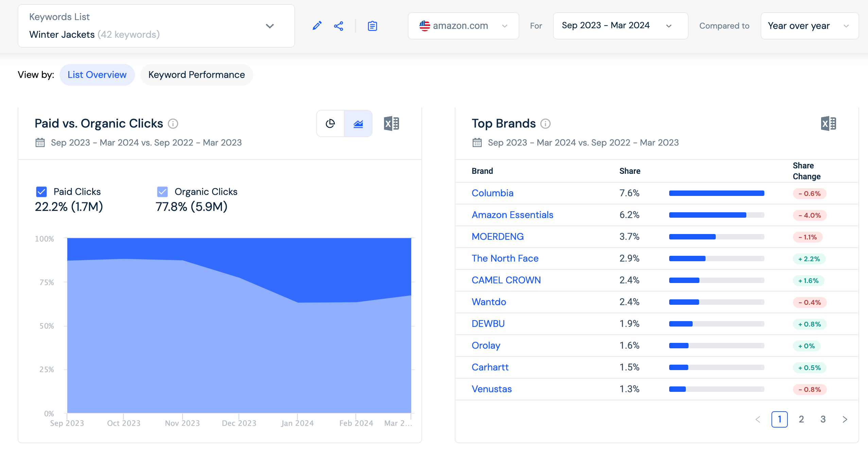Go to next page of Top Brands
Screen dimensions: 868x449
(845, 419)
